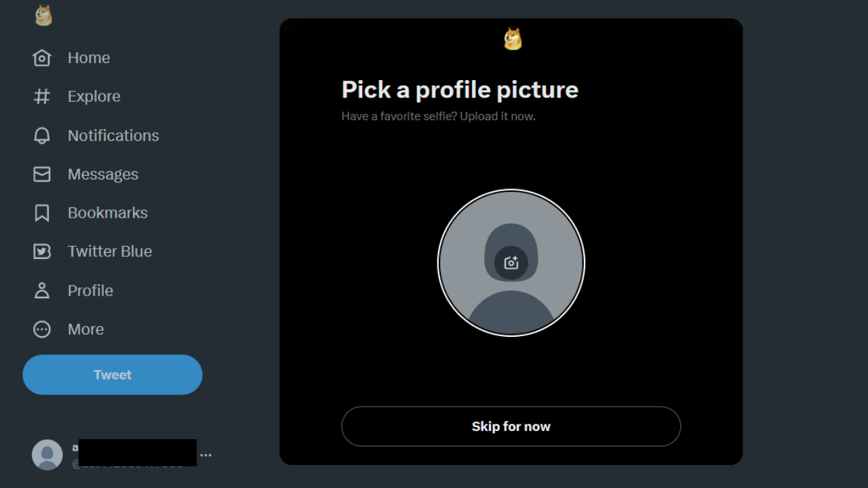Expand the account menu three-dot button
Viewport: 868px width, 488px height.
coord(206,455)
